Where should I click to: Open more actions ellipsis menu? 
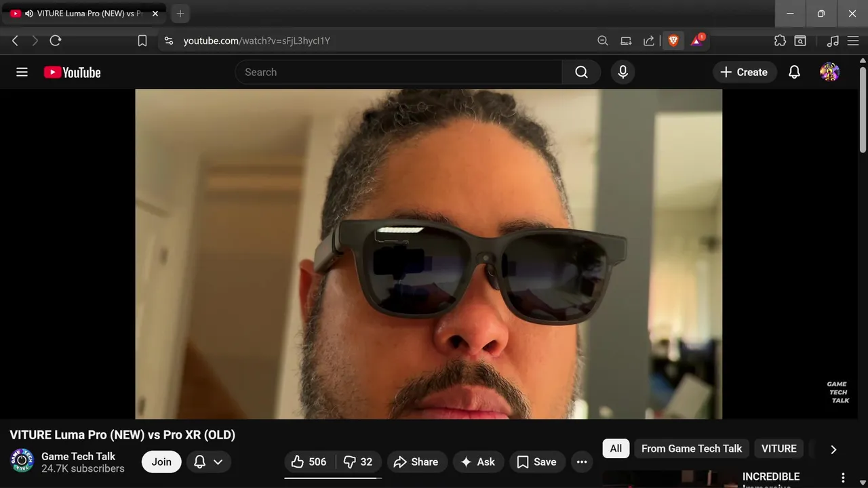coord(582,462)
